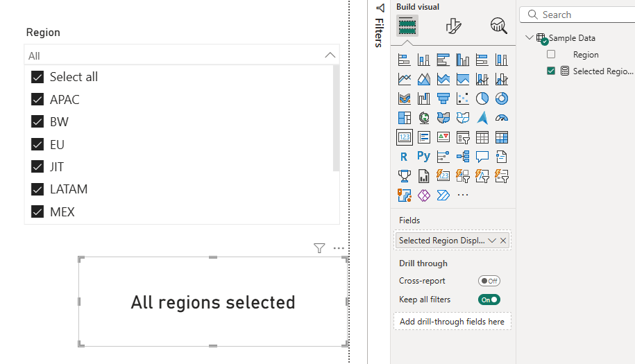Screen dimensions: 635x364
Task: Select the Paginated report visual
Action: pyautogui.click(x=423, y=176)
